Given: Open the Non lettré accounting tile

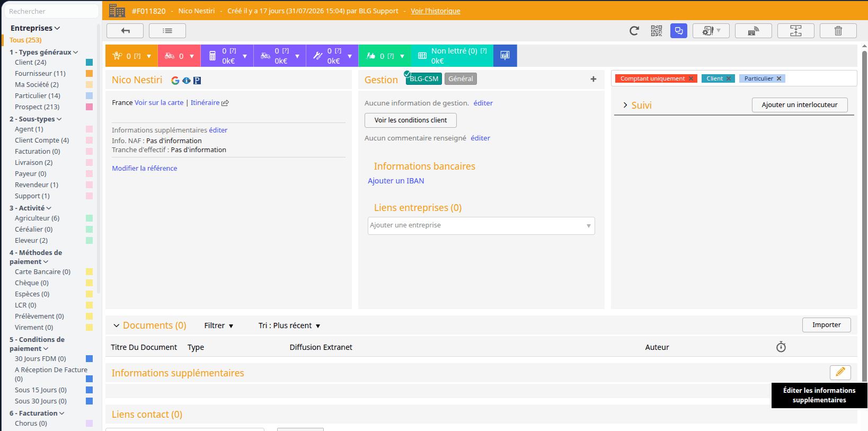Looking at the screenshot, I should pos(452,56).
